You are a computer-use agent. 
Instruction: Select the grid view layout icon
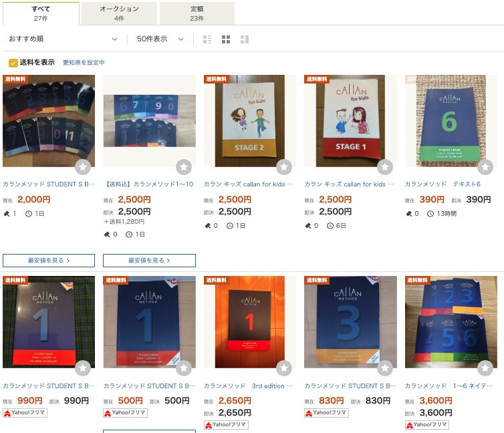pyautogui.click(x=226, y=39)
